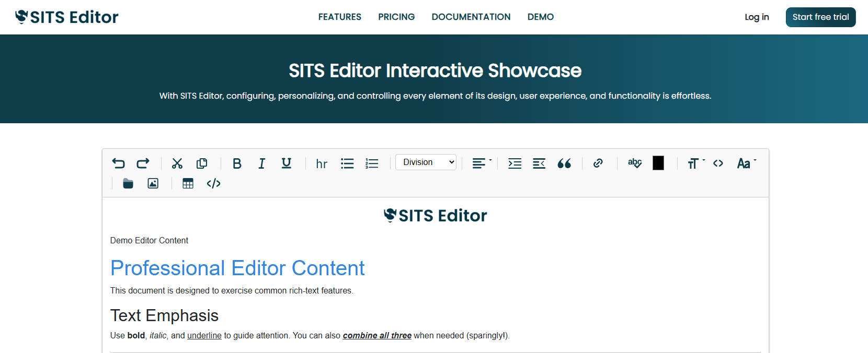
Task: Click the Copy icon in toolbar
Action: pos(202,163)
